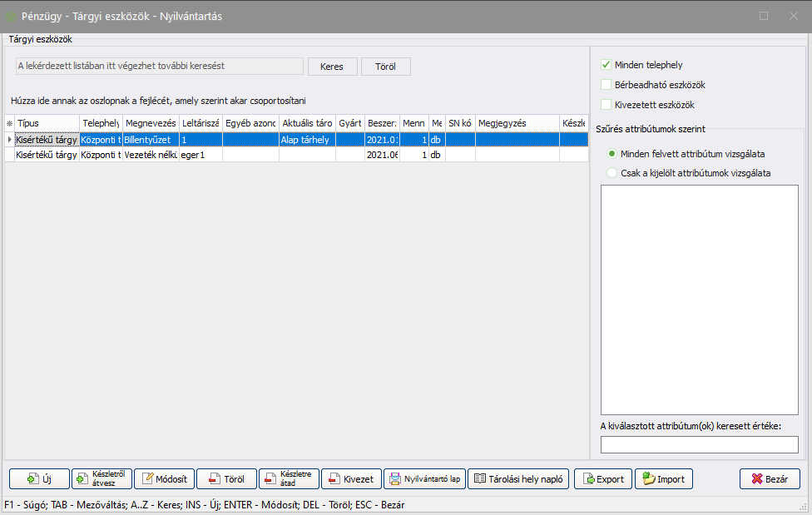Image resolution: width=812 pixels, height=515 pixels.
Task: Click Készletre átad icon button
Action: point(289,479)
